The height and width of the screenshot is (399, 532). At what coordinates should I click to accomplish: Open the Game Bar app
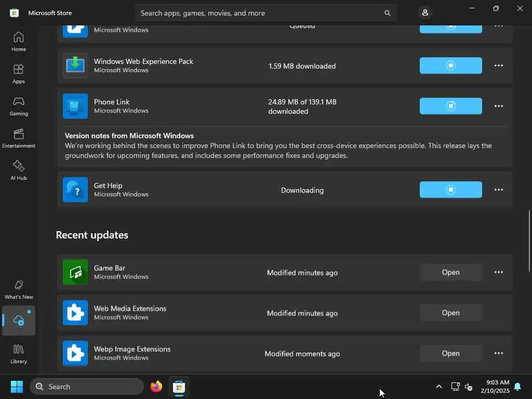tap(450, 272)
